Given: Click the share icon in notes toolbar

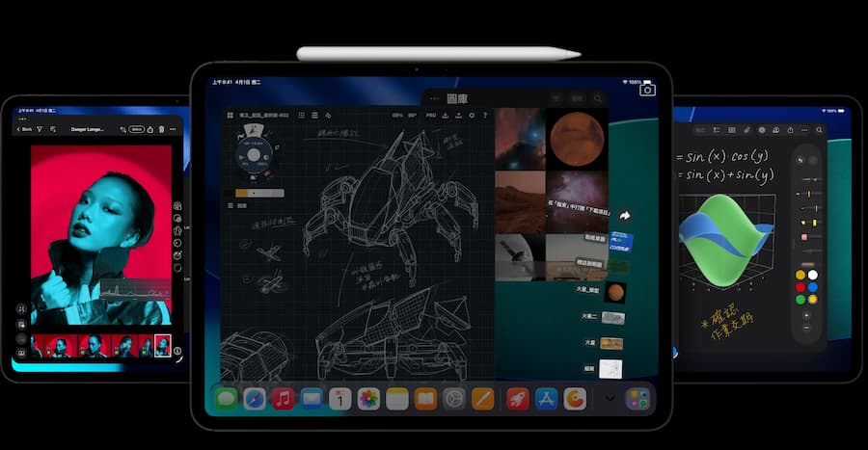Looking at the screenshot, I should coord(790,130).
